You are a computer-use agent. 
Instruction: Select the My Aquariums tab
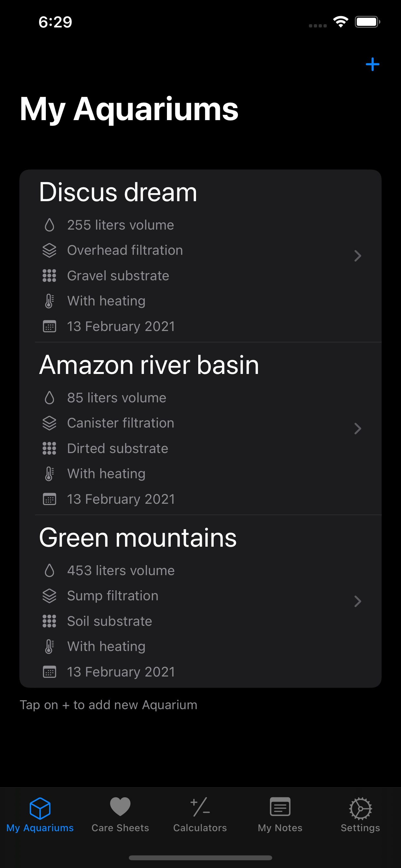pyautogui.click(x=40, y=815)
